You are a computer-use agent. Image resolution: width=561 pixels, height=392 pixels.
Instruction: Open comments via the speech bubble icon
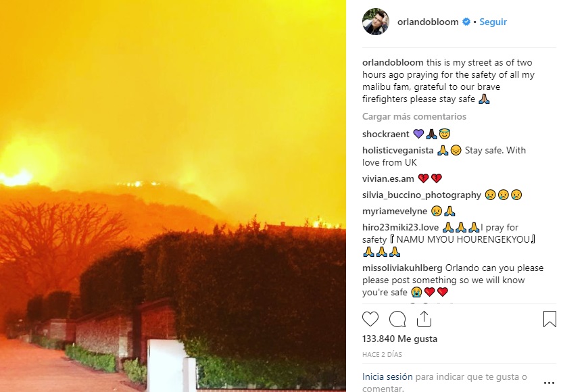[397, 319]
